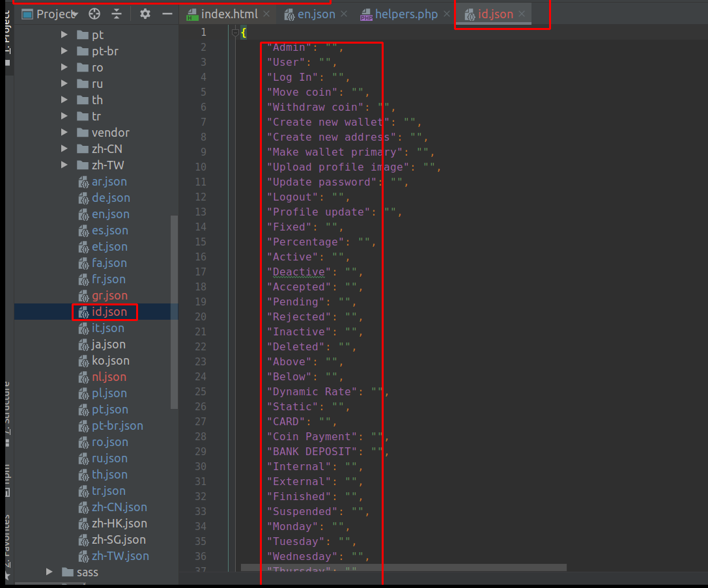Click the editor horizontal scrollbar

pos(404,568)
